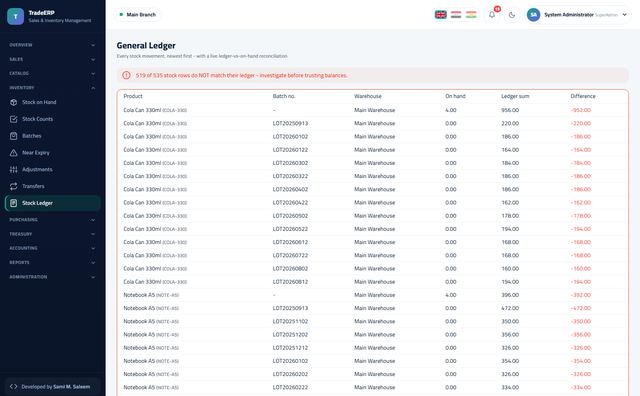Click the On hand column header
Image resolution: width=640 pixels, height=396 pixels.
pos(455,96)
